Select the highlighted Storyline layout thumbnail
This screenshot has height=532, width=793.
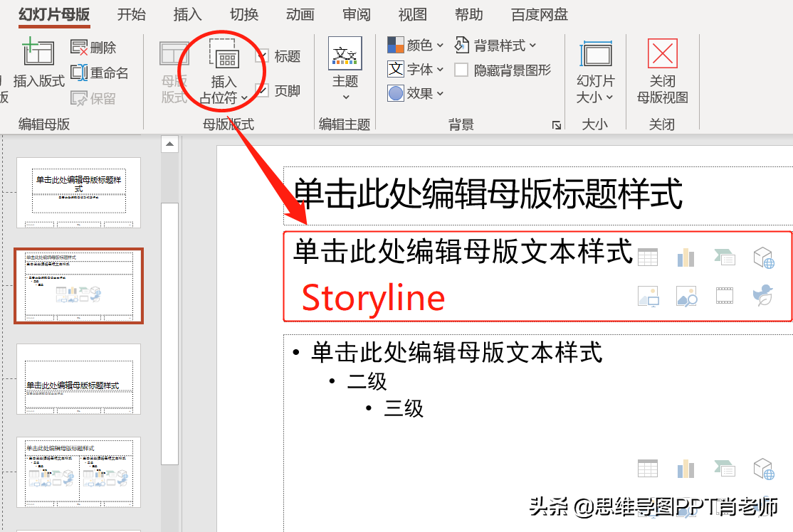pyautogui.click(x=78, y=286)
